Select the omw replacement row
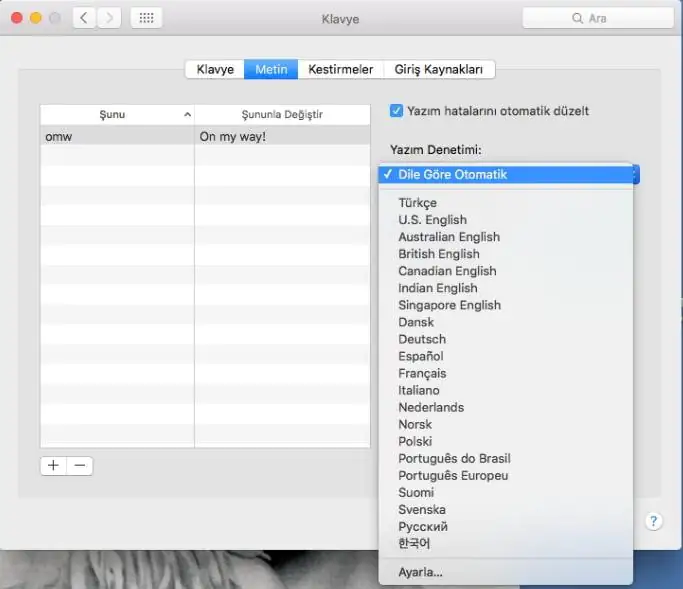The width and height of the screenshot is (683, 589). pyautogui.click(x=117, y=135)
